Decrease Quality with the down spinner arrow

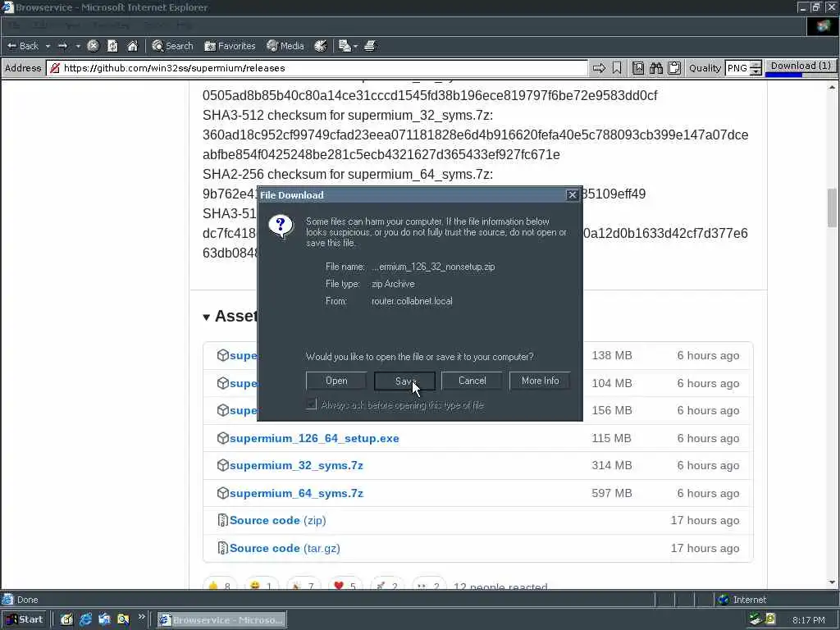pyautogui.click(x=756, y=71)
